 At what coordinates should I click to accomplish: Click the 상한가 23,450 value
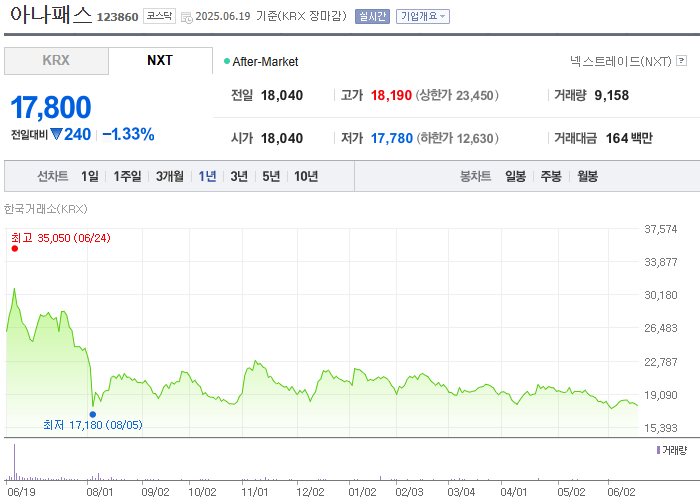[x=457, y=96]
